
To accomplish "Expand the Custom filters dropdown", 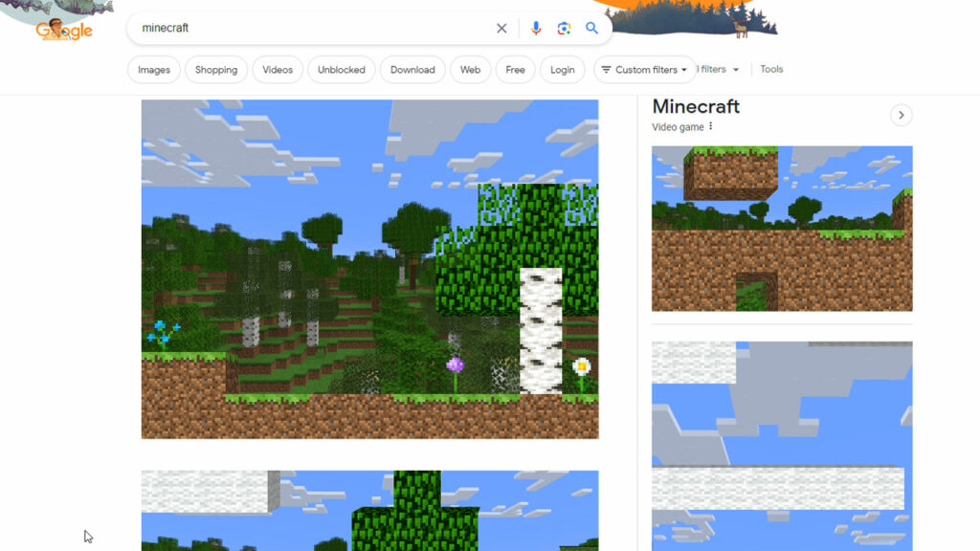I will point(644,70).
